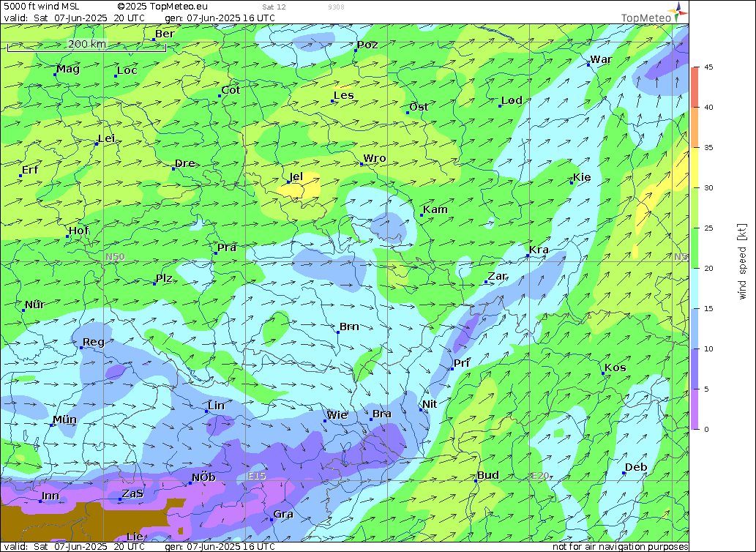This screenshot has width=756, height=552.
Task: Click the 'Poz' city label
Action: (367, 45)
